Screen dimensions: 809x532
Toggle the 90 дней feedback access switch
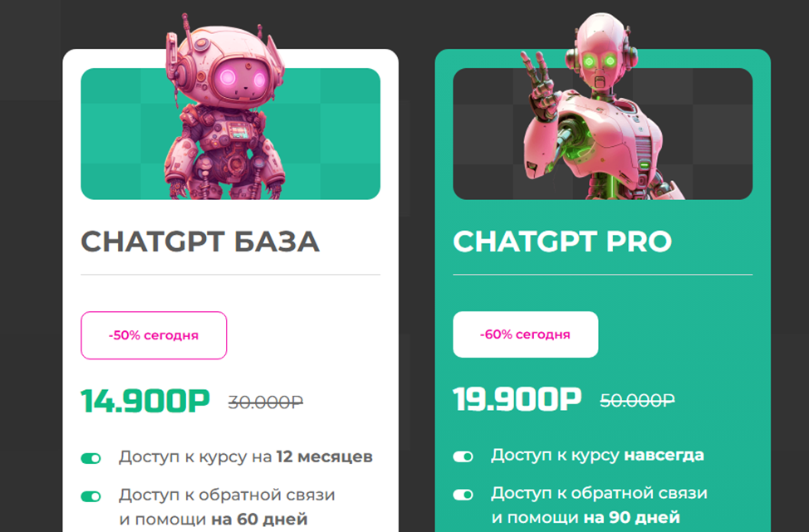tap(463, 495)
